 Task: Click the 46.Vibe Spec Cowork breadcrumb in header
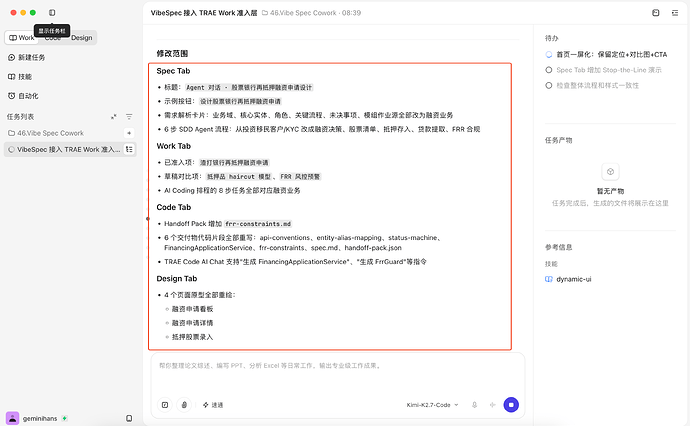(303, 13)
